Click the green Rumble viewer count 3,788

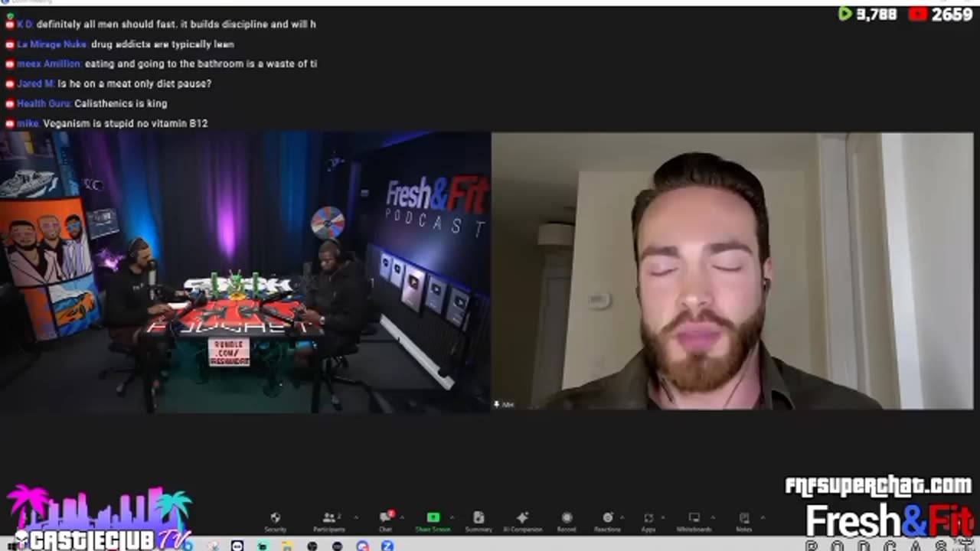(x=867, y=14)
